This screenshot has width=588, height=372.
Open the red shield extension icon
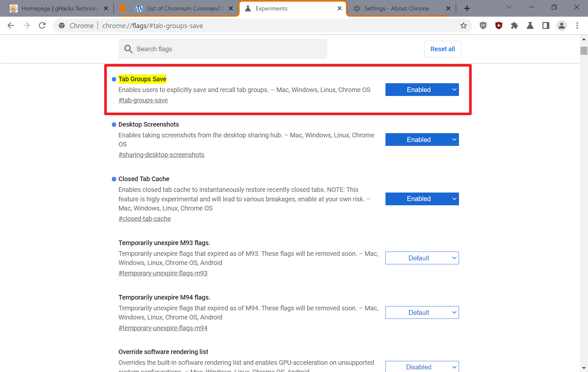pos(499,25)
